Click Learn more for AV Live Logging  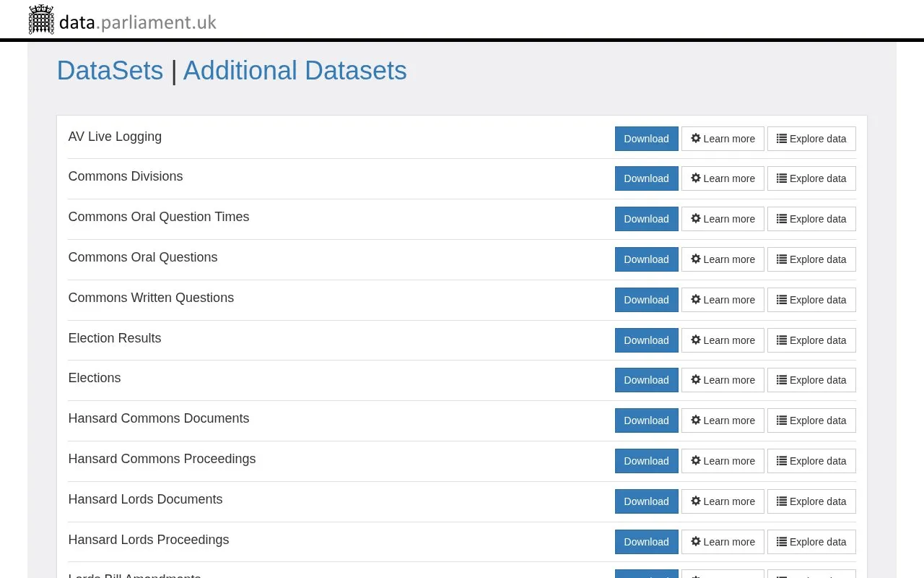pos(723,139)
